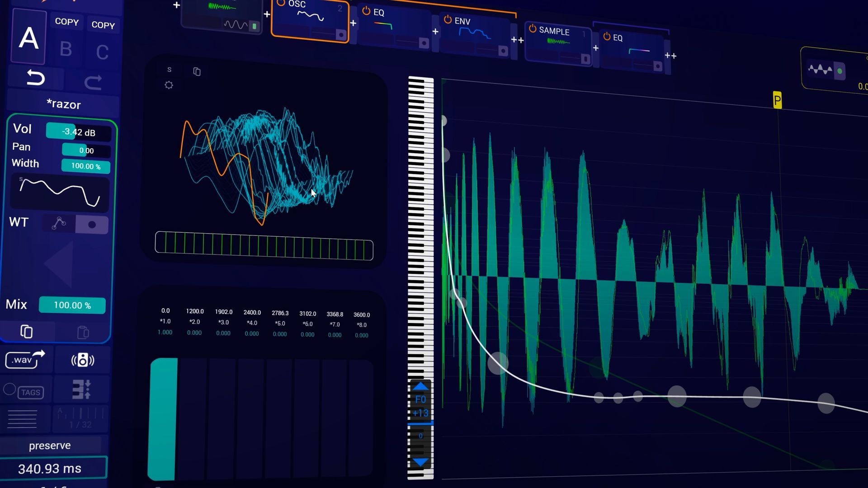This screenshot has height=488, width=868.
Task: Select the SAMPLE module tab
Action: click(x=558, y=43)
